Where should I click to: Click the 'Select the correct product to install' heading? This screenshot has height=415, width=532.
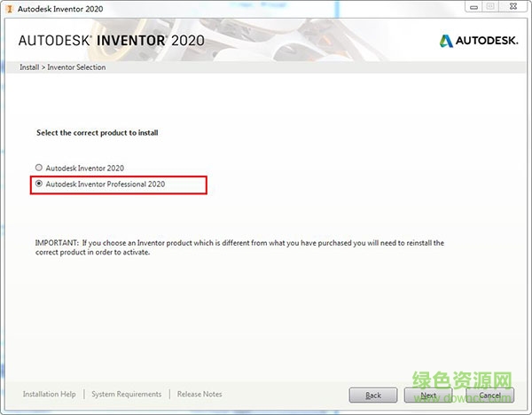98,133
